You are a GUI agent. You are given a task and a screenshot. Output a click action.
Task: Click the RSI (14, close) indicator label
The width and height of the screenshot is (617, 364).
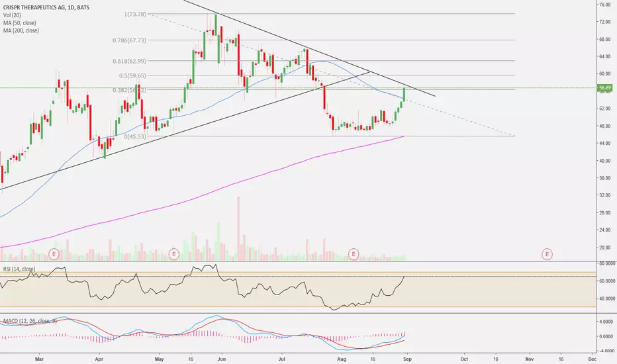(19, 269)
